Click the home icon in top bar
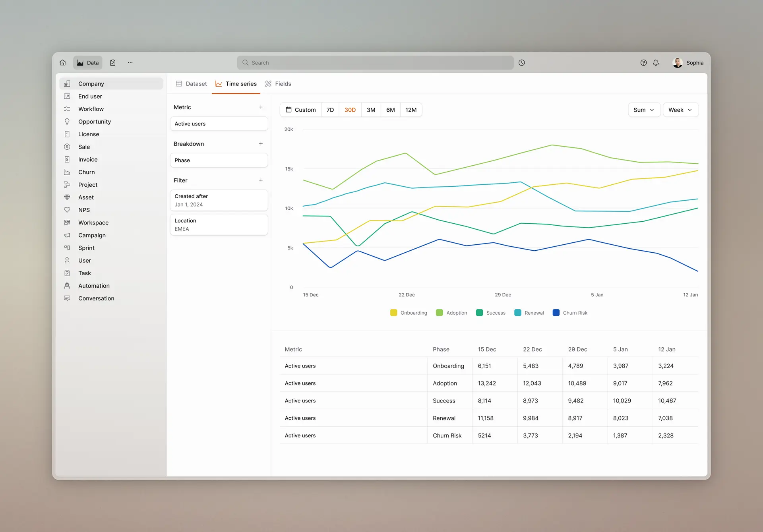 (63, 63)
